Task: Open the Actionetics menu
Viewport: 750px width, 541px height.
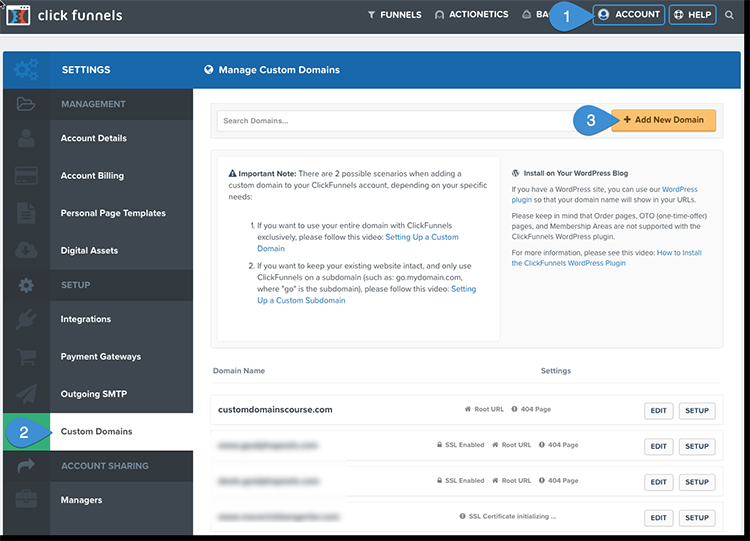Action: click(x=472, y=15)
